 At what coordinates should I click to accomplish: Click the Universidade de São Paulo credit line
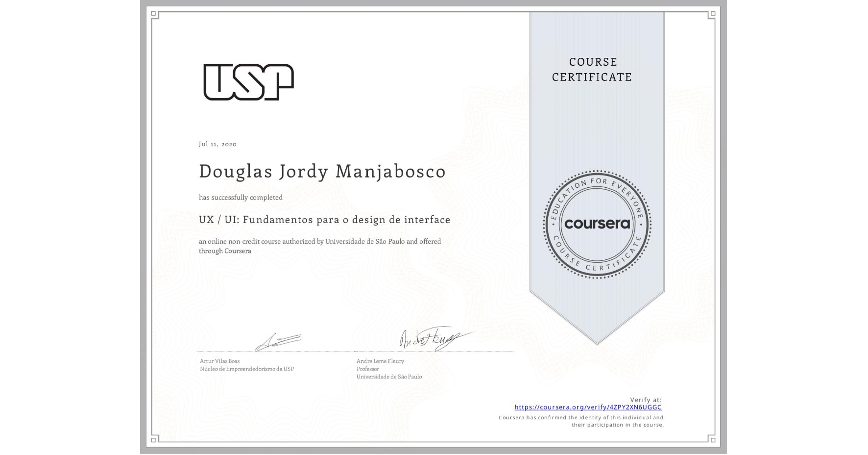388,377
